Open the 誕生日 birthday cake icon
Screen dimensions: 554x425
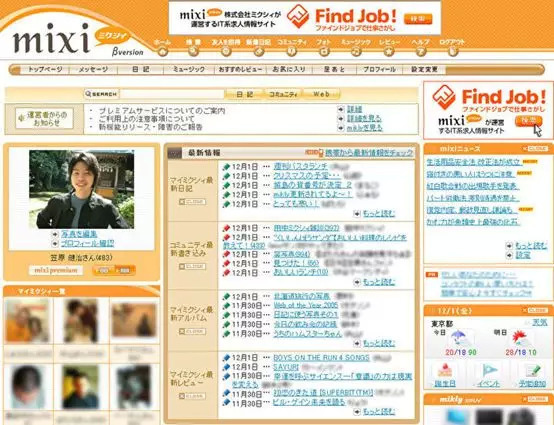coord(445,371)
